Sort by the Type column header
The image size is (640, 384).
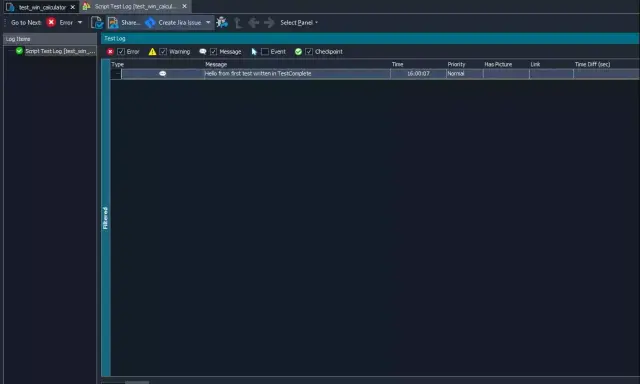157,64
